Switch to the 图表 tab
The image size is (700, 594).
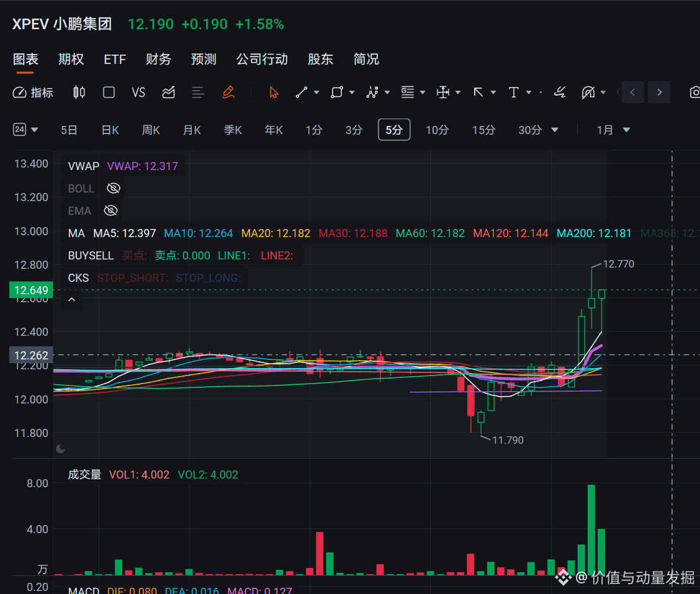click(x=25, y=59)
